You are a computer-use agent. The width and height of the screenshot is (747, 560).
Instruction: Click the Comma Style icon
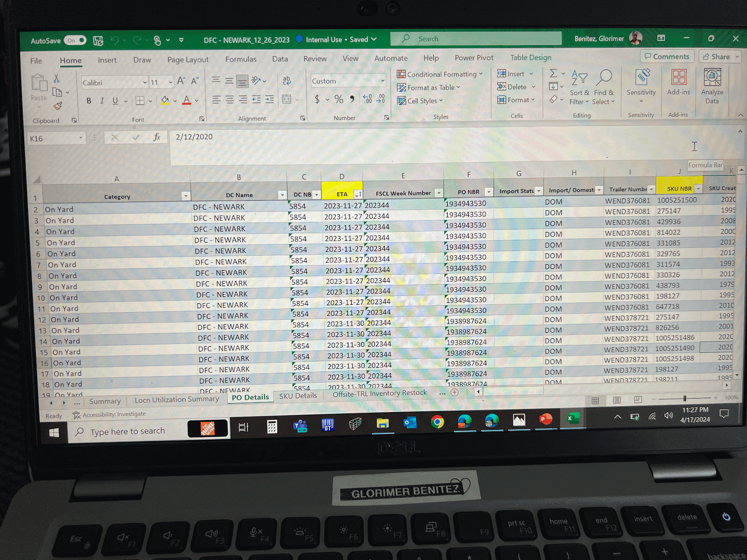click(352, 99)
